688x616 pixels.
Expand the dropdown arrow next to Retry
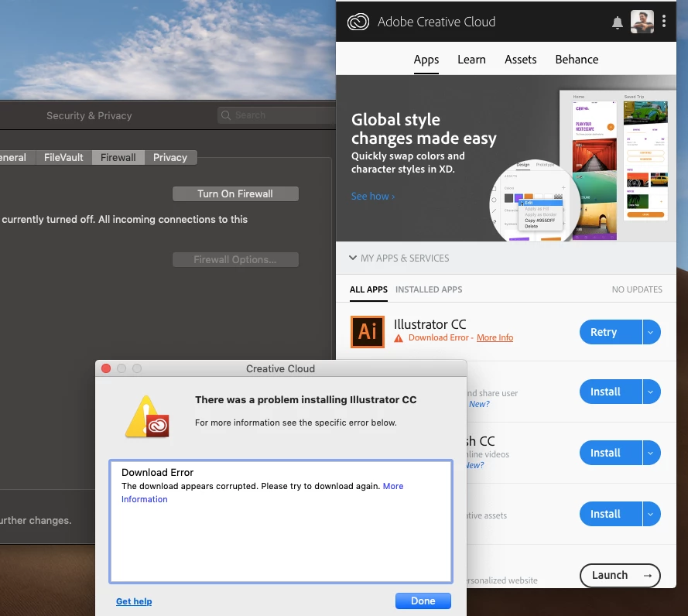(x=651, y=332)
